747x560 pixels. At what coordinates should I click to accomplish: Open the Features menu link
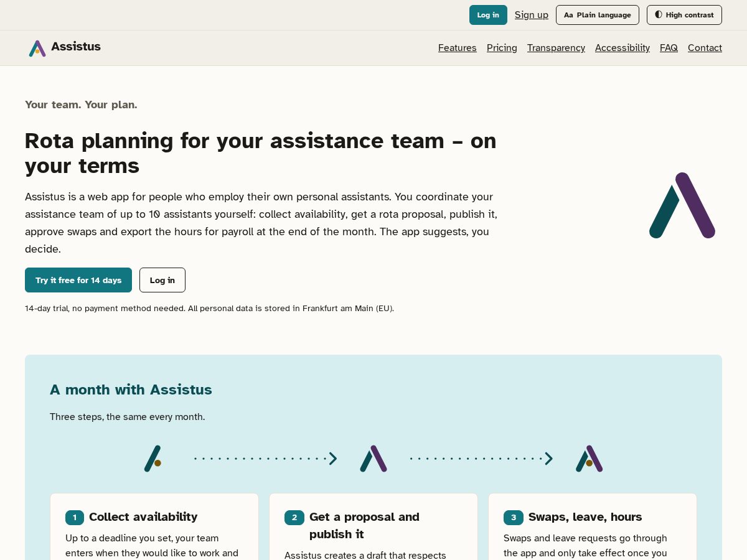(x=458, y=48)
